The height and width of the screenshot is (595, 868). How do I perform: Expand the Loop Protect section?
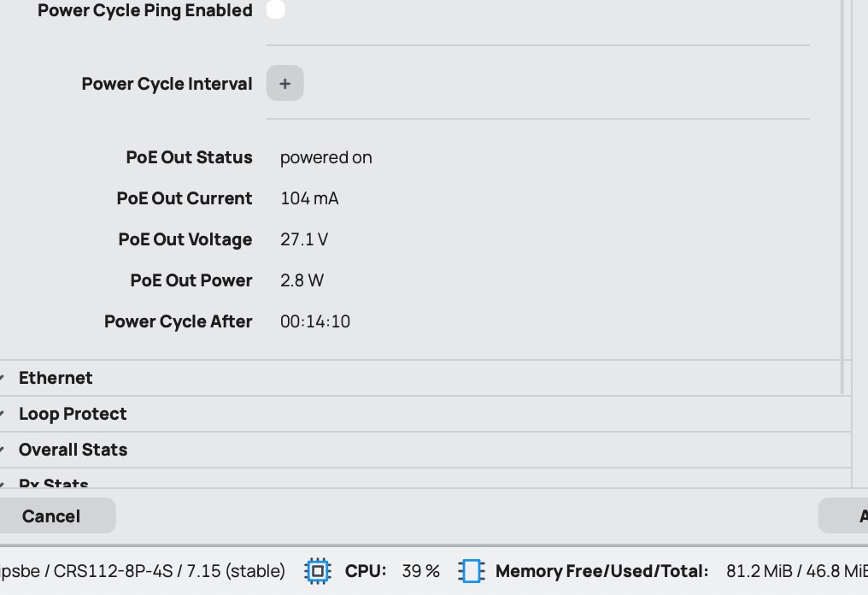coord(73,414)
